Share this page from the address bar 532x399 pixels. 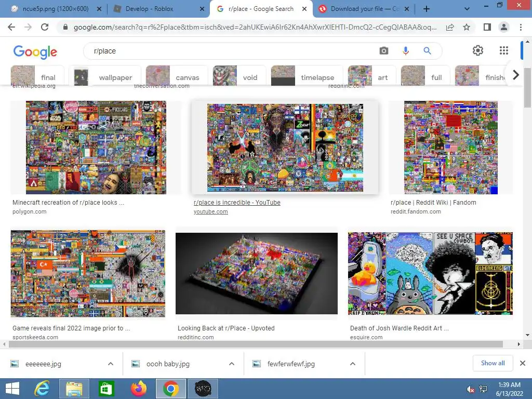(450, 27)
